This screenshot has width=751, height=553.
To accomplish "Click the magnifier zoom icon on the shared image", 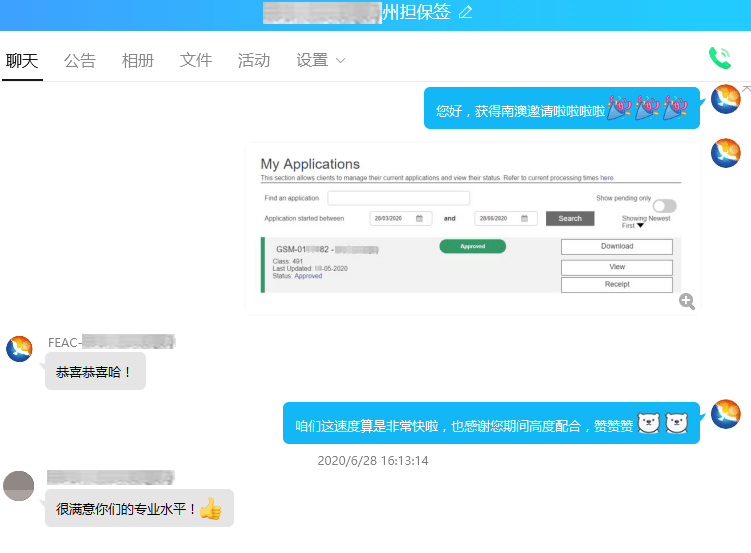I will (x=687, y=301).
